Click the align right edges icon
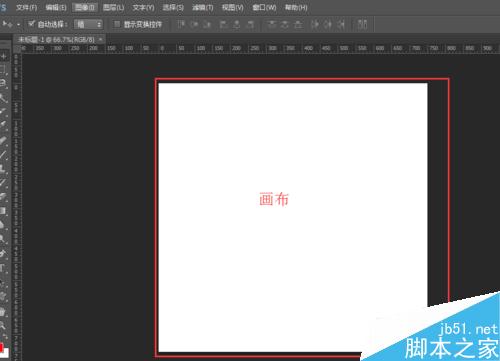 [250, 24]
